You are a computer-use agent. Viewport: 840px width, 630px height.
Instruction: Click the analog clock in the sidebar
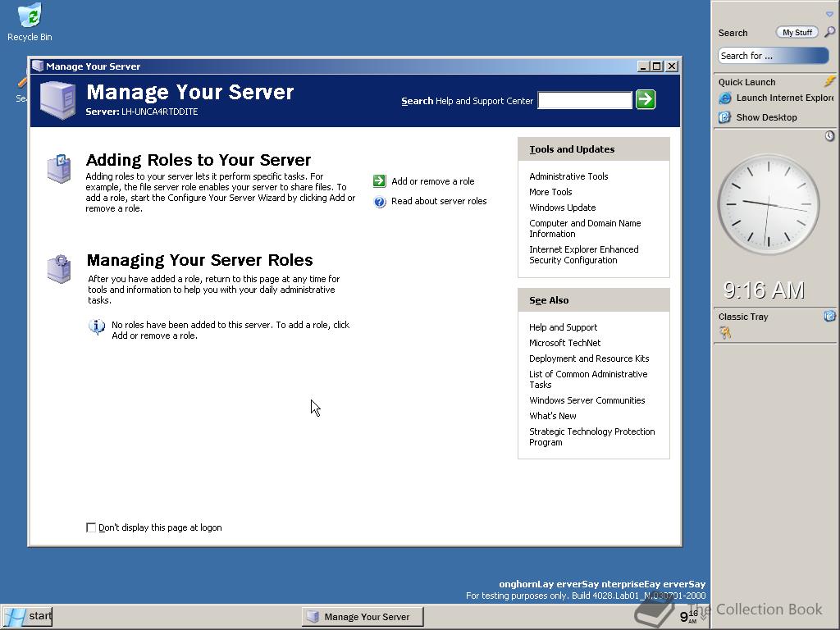768,204
